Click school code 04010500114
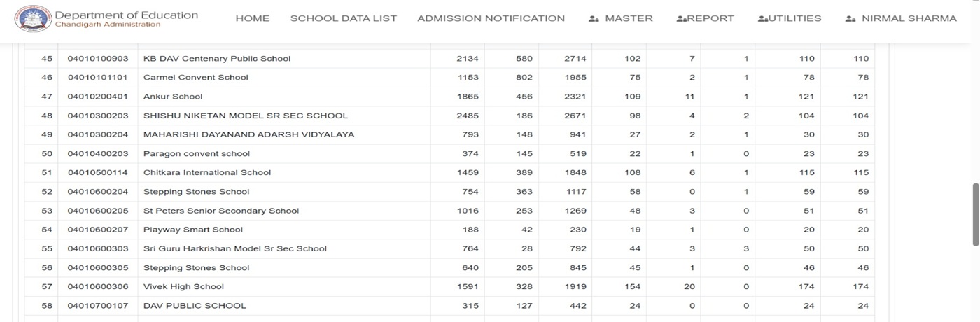 point(98,172)
